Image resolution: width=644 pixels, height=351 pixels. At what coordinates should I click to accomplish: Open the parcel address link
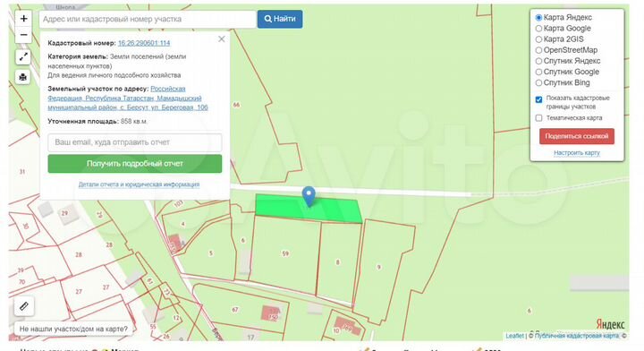[128, 98]
